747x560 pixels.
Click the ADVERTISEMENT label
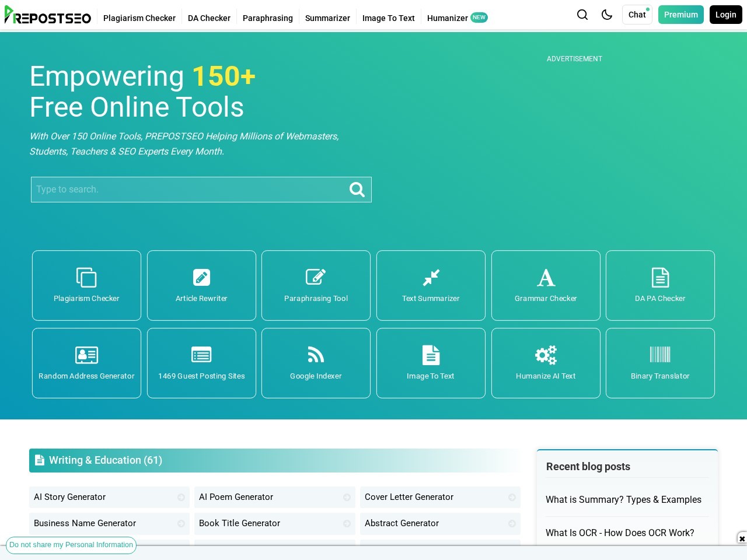[x=574, y=59]
